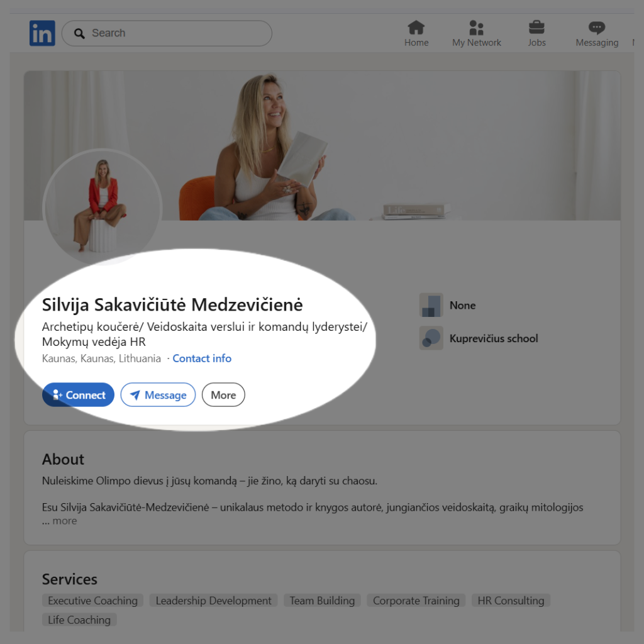
Task: Open the Contact info link
Action: tap(202, 358)
